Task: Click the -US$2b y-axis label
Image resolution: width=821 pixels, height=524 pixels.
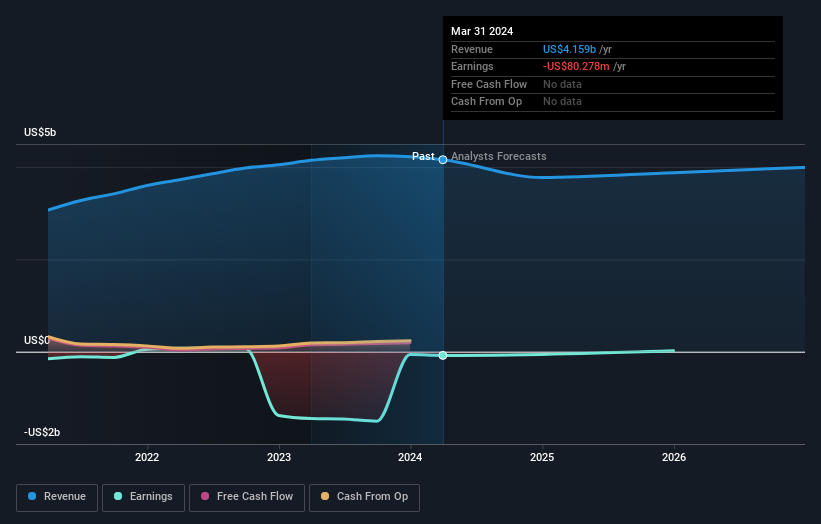Action: pos(42,432)
